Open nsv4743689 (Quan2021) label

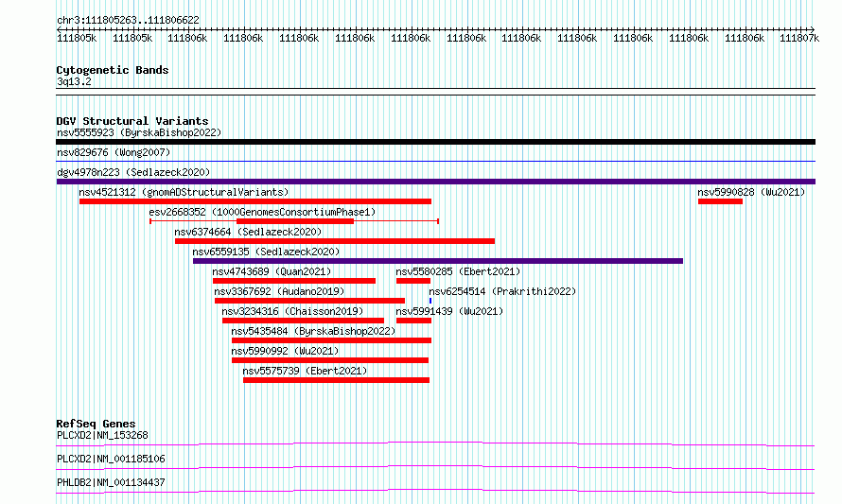point(272,271)
